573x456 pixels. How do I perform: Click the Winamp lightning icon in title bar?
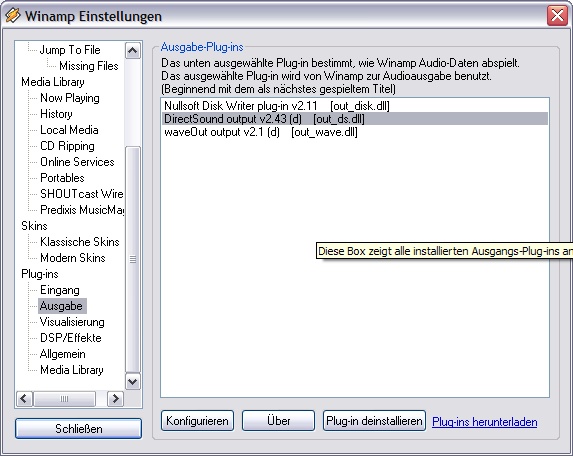(13, 16)
